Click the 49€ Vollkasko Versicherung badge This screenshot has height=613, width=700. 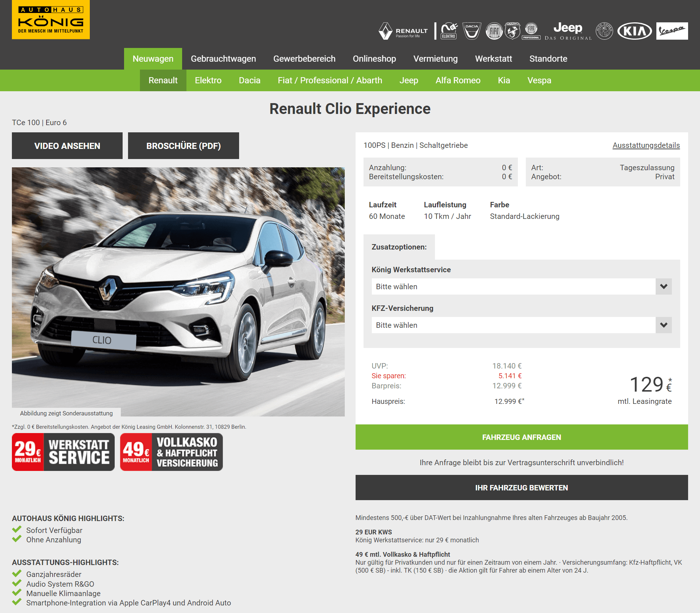[171, 452]
